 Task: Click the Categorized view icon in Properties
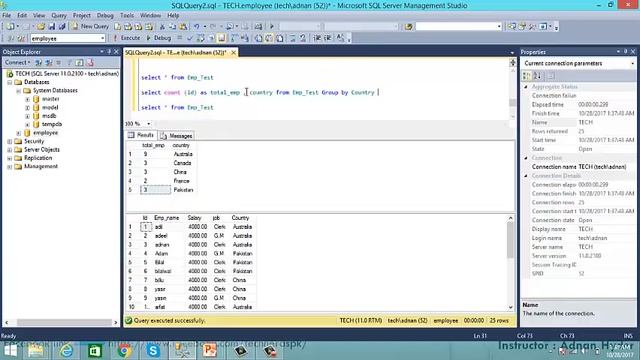coord(527,76)
